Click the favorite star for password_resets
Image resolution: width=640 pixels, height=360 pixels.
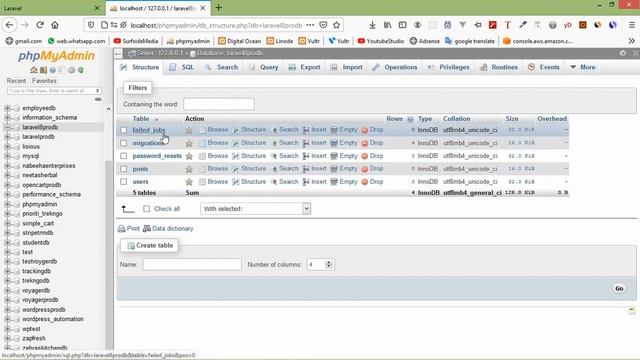[189, 156]
